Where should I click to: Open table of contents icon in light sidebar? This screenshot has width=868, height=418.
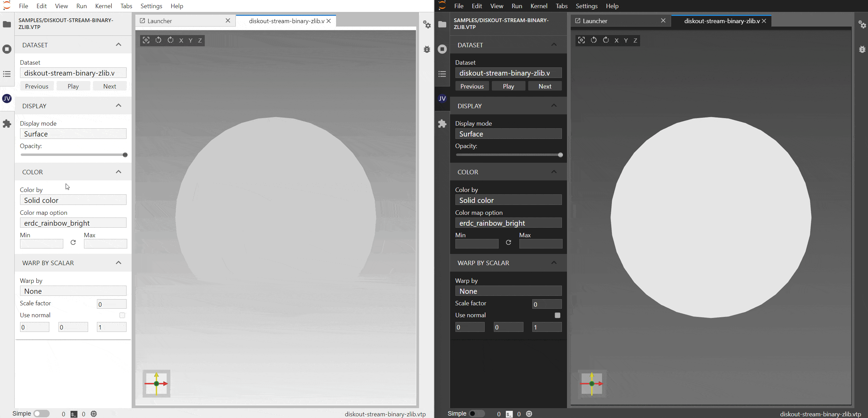point(7,74)
